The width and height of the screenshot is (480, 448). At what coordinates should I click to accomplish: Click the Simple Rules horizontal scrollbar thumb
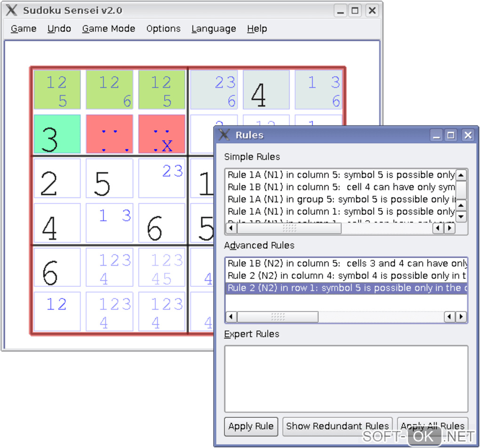point(289,228)
